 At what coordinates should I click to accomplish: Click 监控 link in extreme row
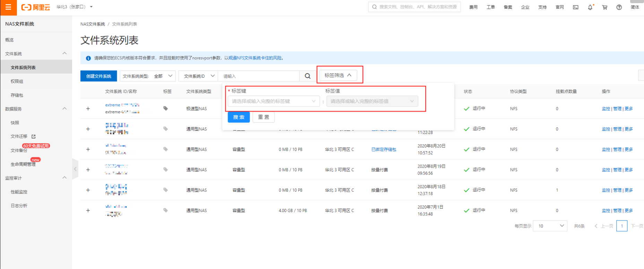coord(606,109)
